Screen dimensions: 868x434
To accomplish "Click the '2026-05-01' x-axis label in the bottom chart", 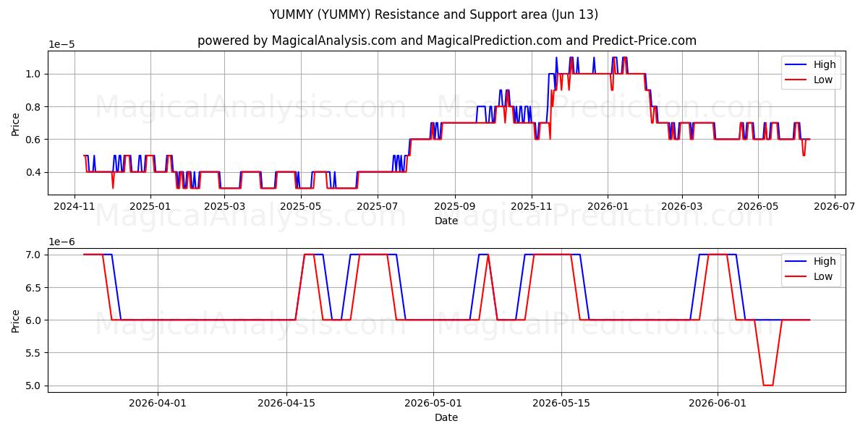I will (x=433, y=403).
